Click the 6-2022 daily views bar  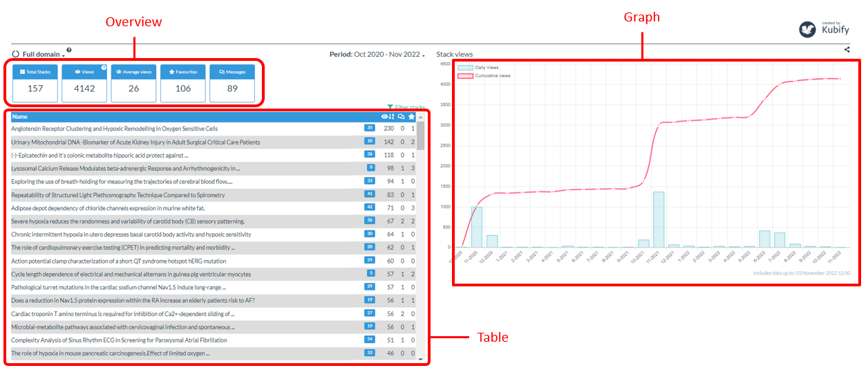click(764, 239)
